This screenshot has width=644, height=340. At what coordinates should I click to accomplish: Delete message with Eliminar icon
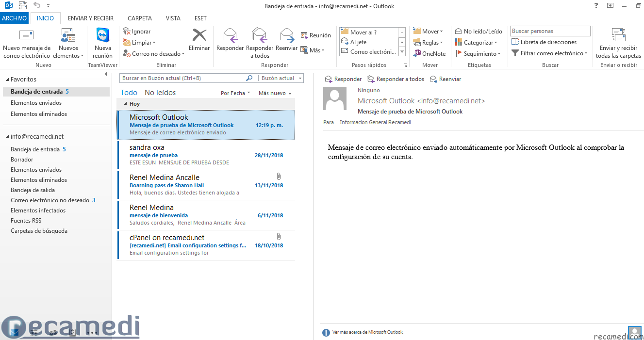click(199, 40)
